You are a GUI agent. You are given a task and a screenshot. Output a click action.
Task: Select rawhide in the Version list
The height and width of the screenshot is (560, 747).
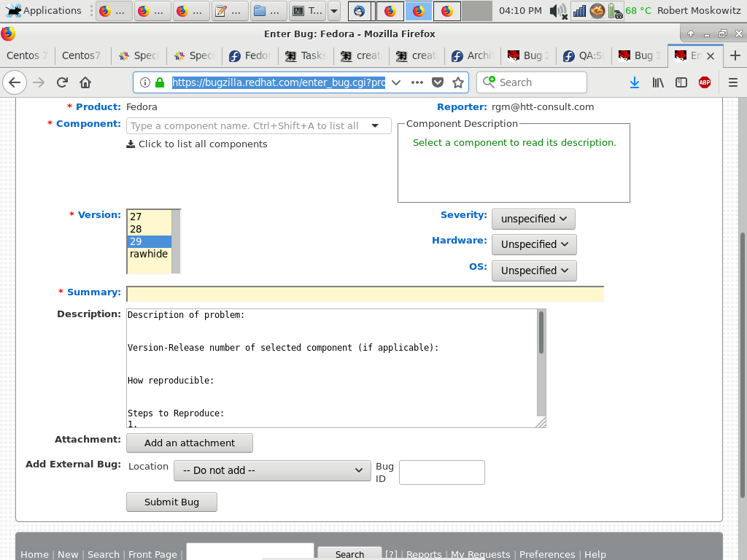149,254
